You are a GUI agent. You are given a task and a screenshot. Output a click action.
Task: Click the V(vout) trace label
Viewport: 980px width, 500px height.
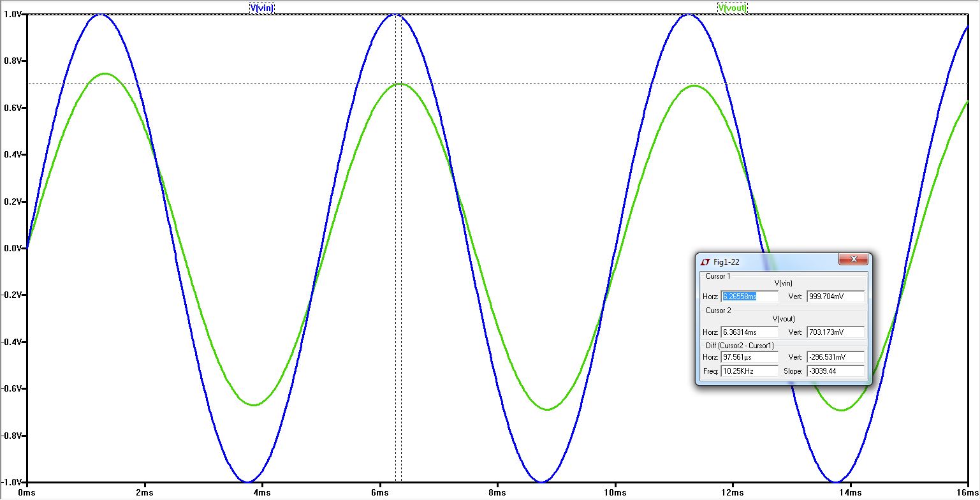(731, 8)
